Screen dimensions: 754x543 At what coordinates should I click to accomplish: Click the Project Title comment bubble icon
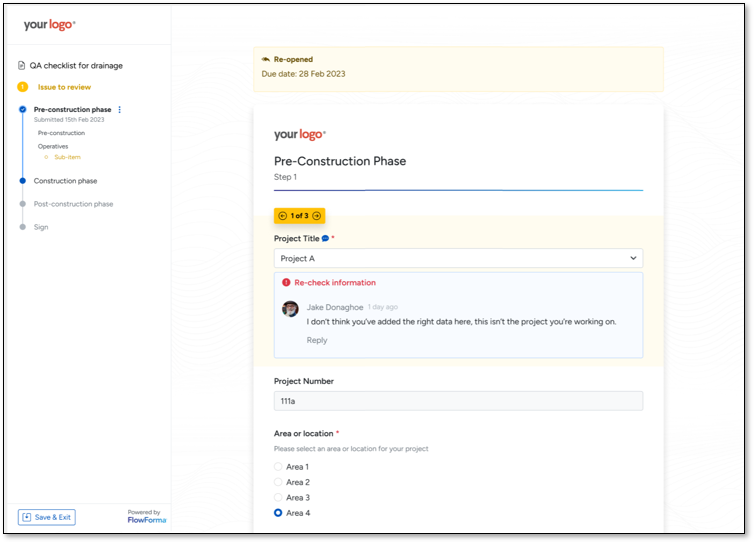pyautogui.click(x=325, y=239)
